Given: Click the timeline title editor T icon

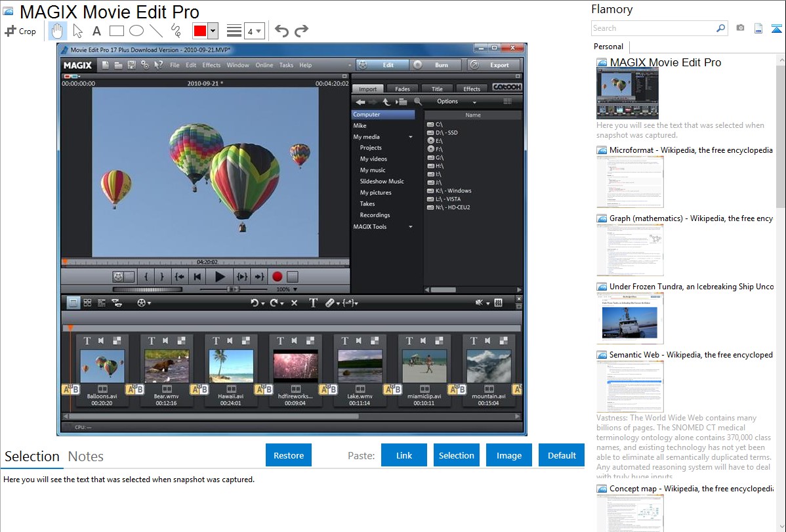Looking at the screenshot, I should coord(313,303).
